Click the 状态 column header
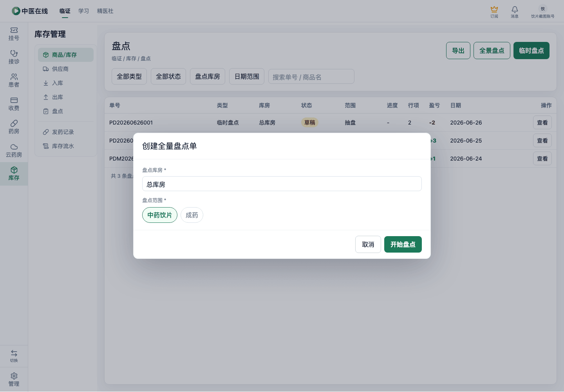 point(307,105)
